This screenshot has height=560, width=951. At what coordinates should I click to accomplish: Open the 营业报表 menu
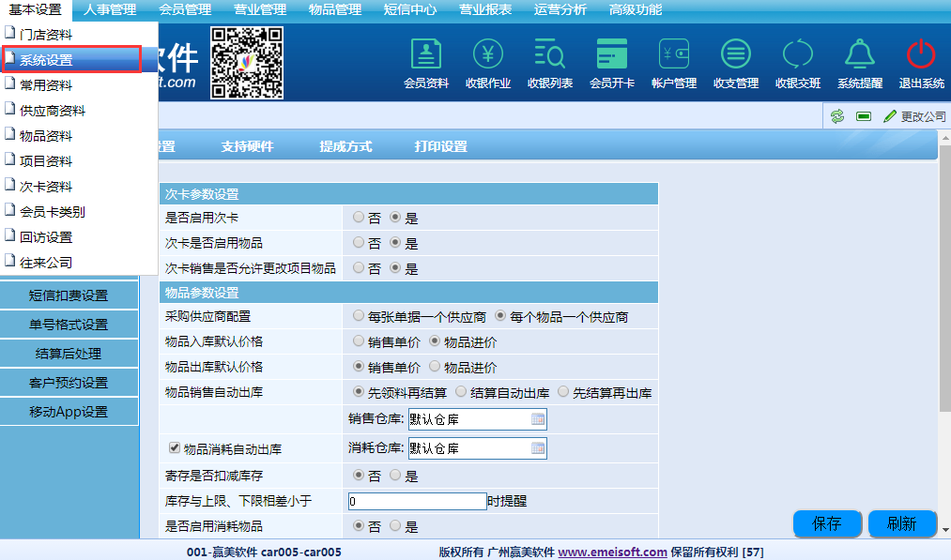tap(485, 9)
